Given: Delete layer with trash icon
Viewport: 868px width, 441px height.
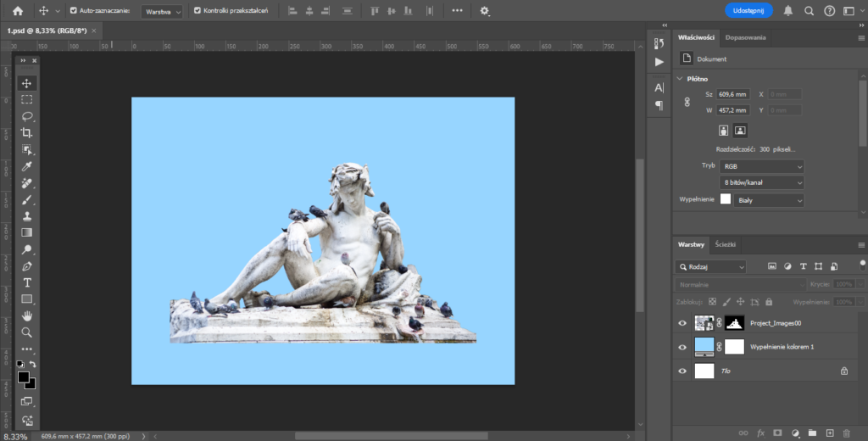Looking at the screenshot, I should pos(846,433).
